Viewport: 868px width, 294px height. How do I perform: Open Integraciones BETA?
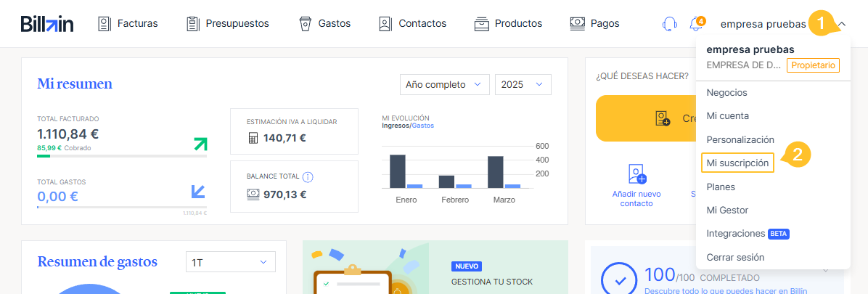coord(748,234)
